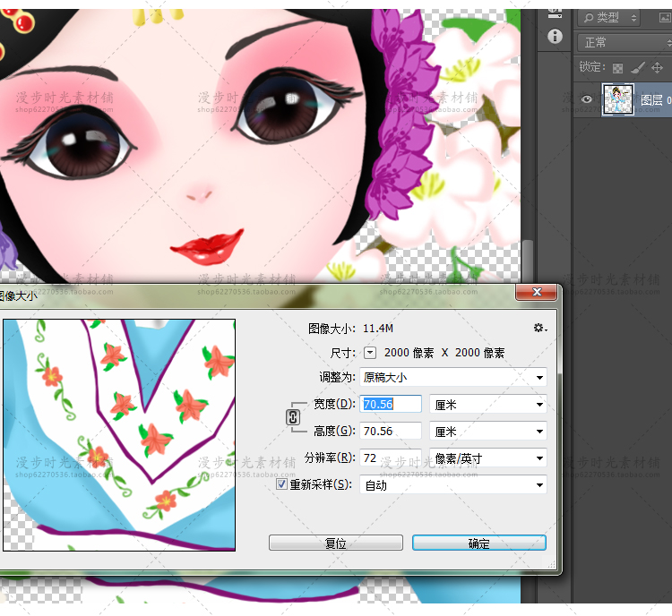Toggle the constrain proportions link icon
672x616 pixels.
[292, 417]
